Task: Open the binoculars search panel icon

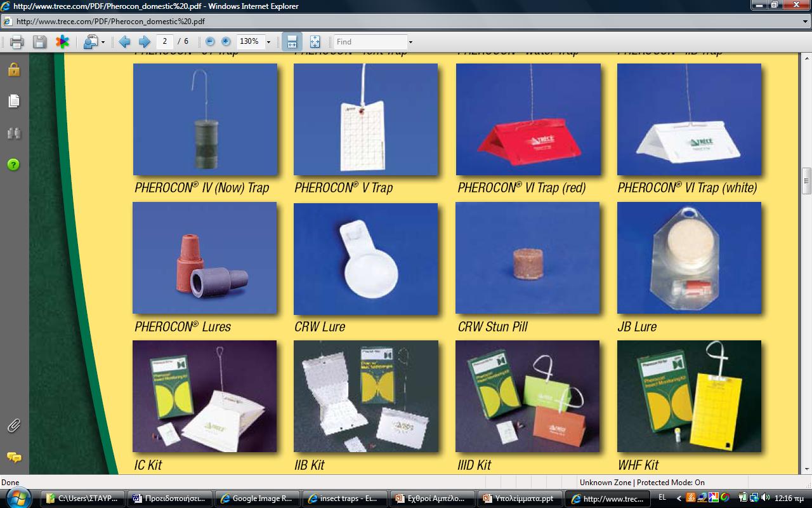Action: [x=14, y=133]
